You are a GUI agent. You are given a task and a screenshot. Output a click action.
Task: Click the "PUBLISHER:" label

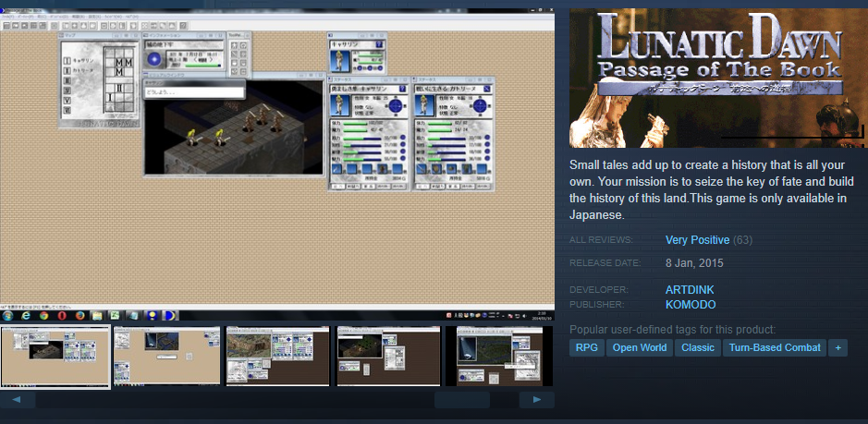point(597,305)
